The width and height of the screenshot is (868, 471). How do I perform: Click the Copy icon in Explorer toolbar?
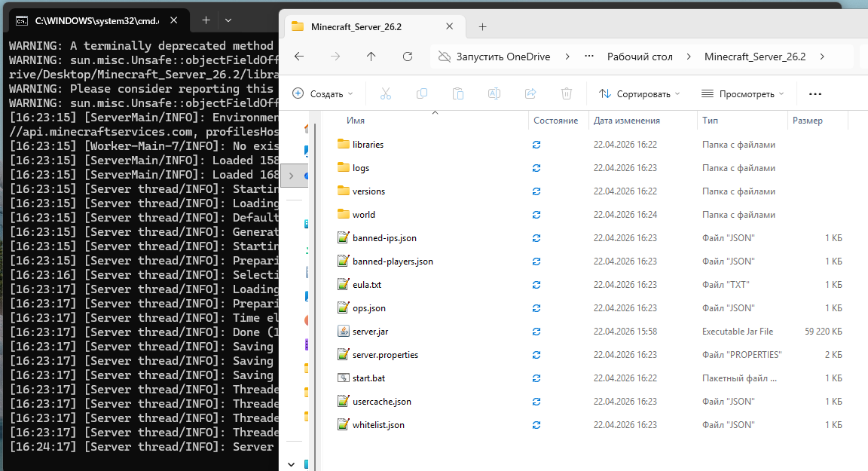[x=422, y=93]
